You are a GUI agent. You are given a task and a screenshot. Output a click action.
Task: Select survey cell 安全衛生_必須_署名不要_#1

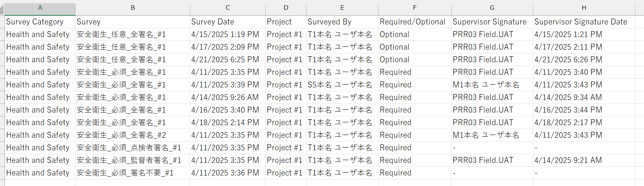133,173
